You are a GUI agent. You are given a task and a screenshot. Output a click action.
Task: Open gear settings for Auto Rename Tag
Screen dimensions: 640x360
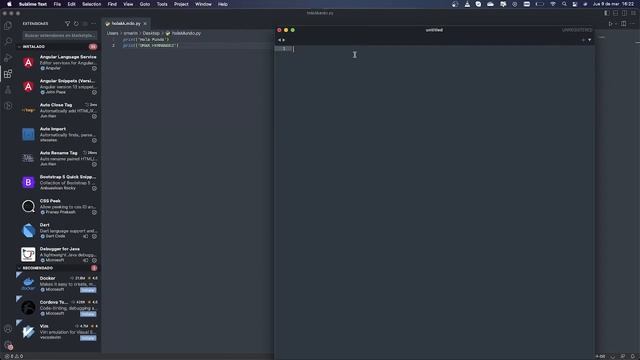94,164
